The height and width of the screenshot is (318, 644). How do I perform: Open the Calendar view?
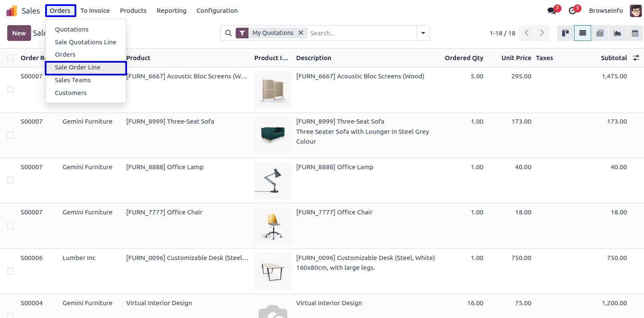coord(635,33)
